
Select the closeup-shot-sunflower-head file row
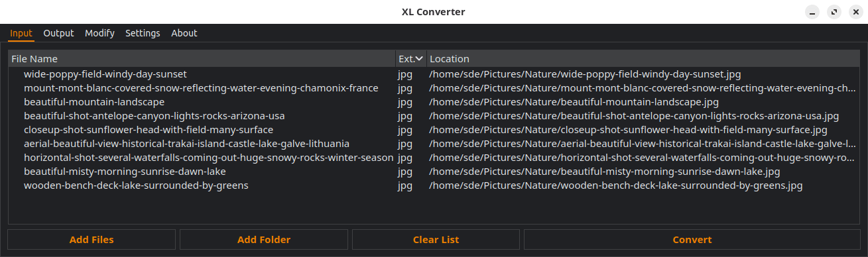[x=434, y=130]
